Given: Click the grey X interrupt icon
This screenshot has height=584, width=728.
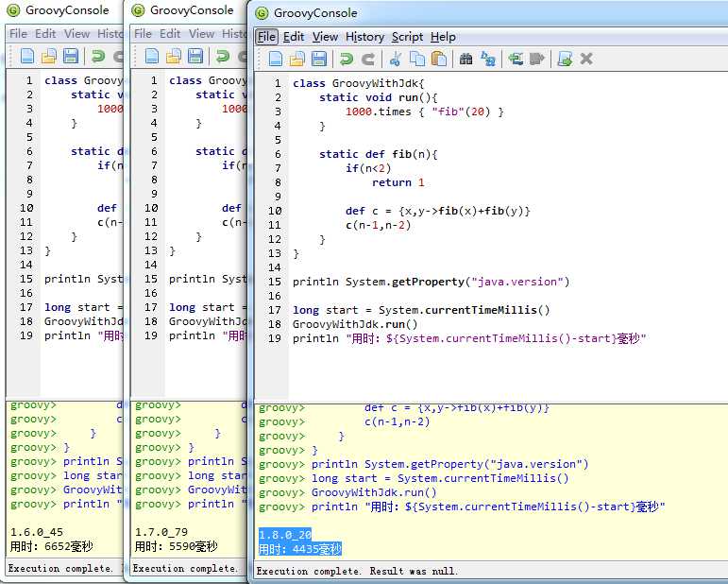Looking at the screenshot, I should [x=586, y=59].
